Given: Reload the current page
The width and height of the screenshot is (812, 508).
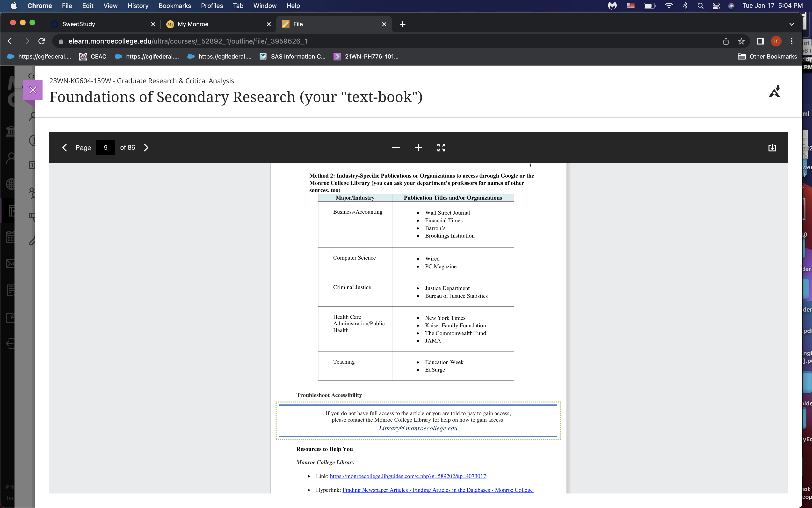Looking at the screenshot, I should pos(42,41).
